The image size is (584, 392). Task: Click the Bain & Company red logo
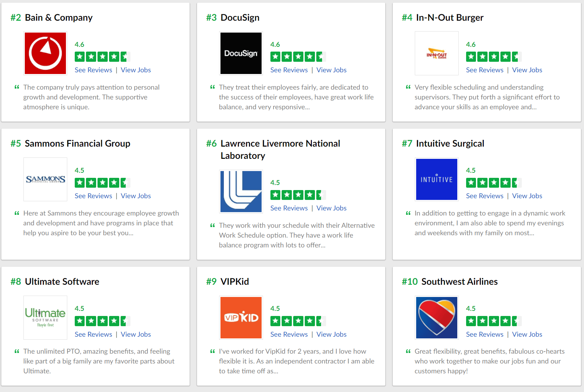tap(45, 53)
